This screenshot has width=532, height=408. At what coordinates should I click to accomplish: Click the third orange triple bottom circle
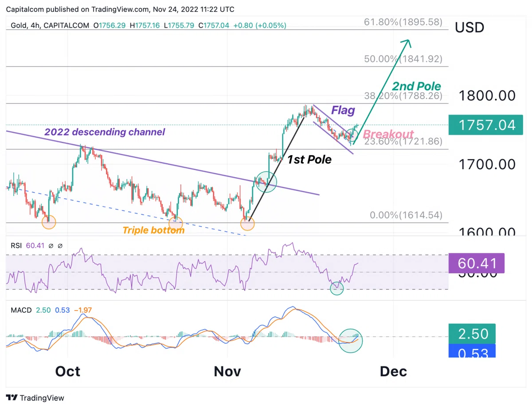point(247,223)
